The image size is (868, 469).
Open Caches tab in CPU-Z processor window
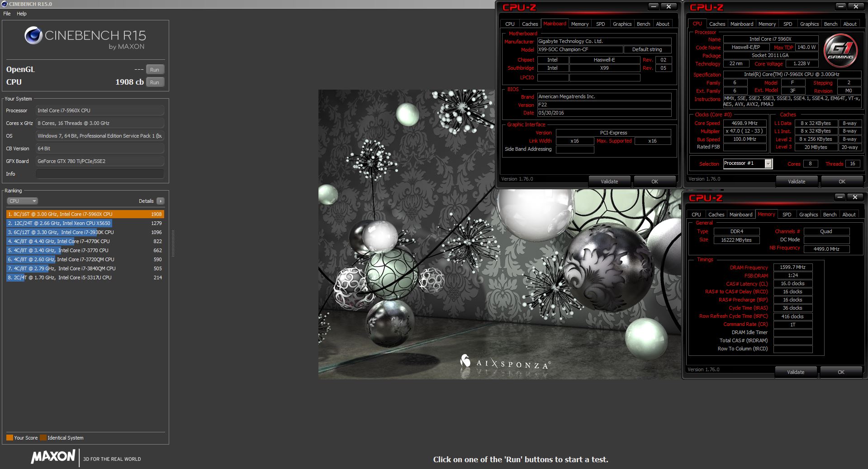pyautogui.click(x=717, y=24)
